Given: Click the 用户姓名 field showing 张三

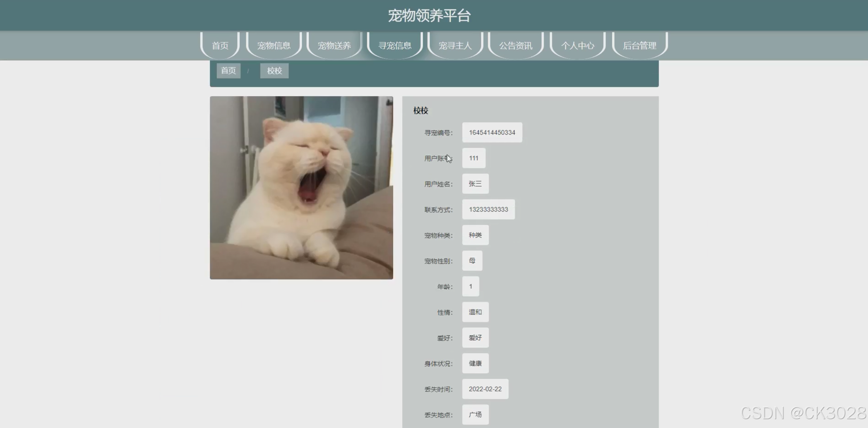Looking at the screenshot, I should tap(475, 184).
